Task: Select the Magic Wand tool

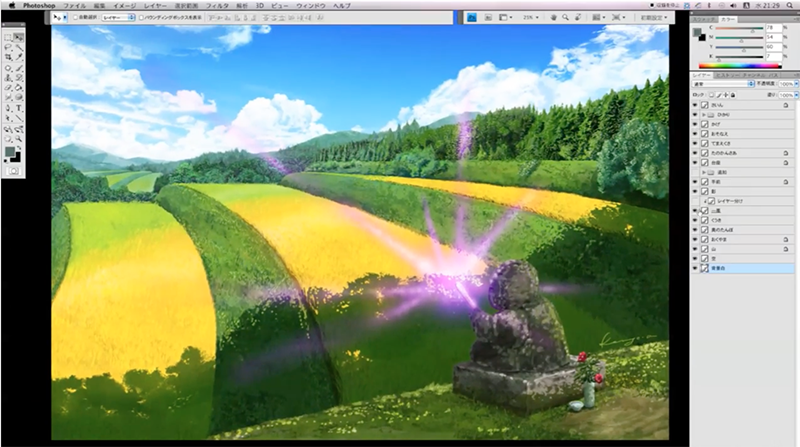Action: pos(19,47)
